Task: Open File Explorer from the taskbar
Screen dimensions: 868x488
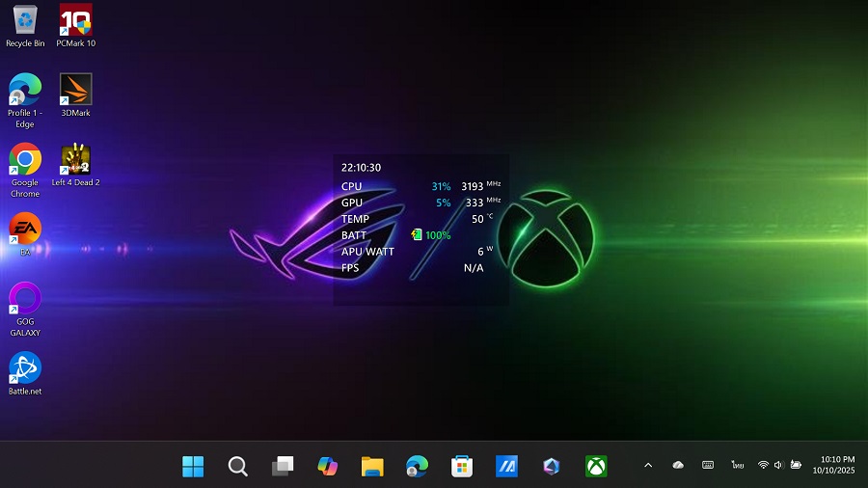Action: [372, 467]
